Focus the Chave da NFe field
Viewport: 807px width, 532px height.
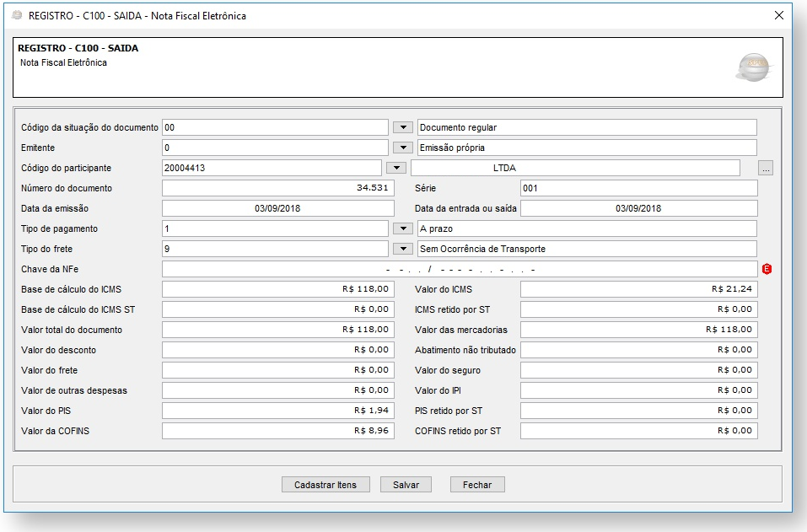pyautogui.click(x=460, y=270)
